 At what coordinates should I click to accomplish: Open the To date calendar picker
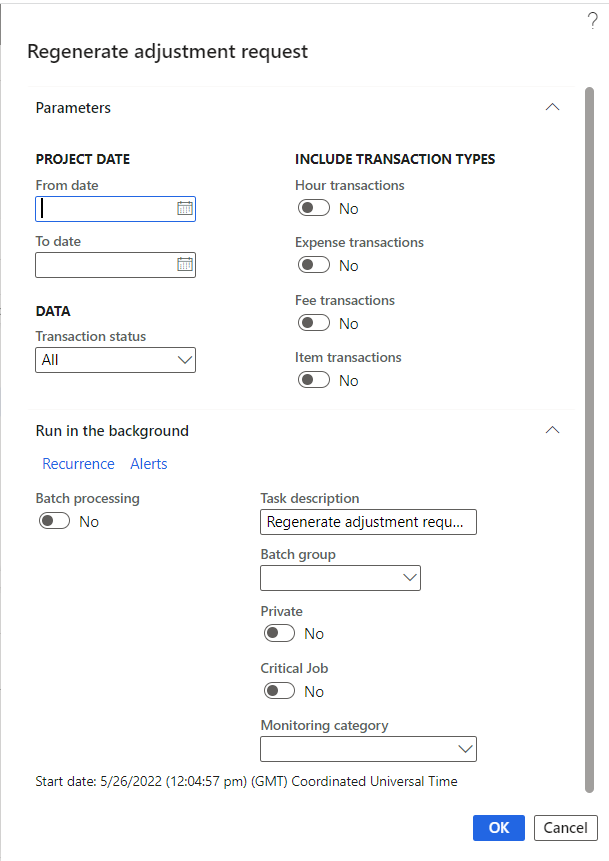pyautogui.click(x=184, y=265)
